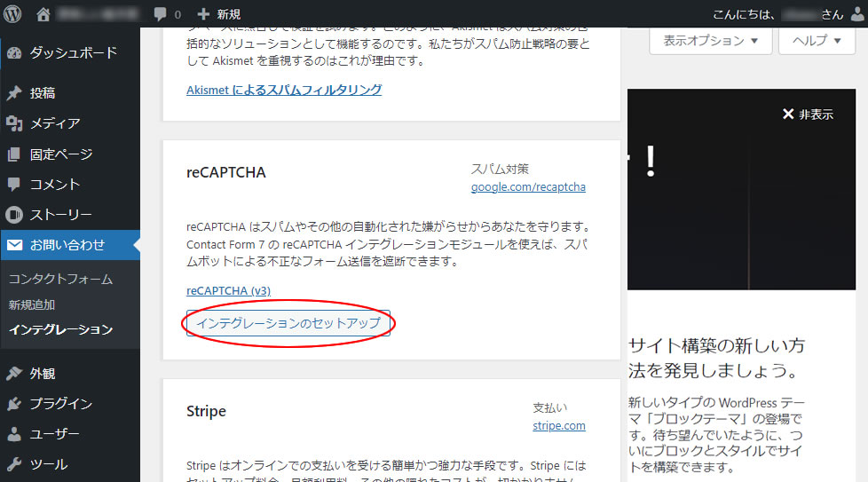This screenshot has width=868, height=482.
Task: Expand ヘルプ dropdown
Action: coord(817,41)
